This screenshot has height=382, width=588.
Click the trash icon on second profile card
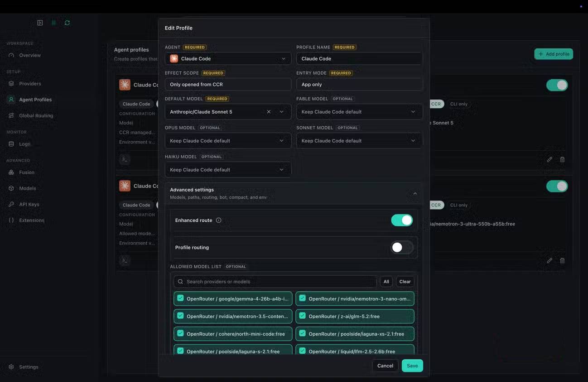click(562, 260)
